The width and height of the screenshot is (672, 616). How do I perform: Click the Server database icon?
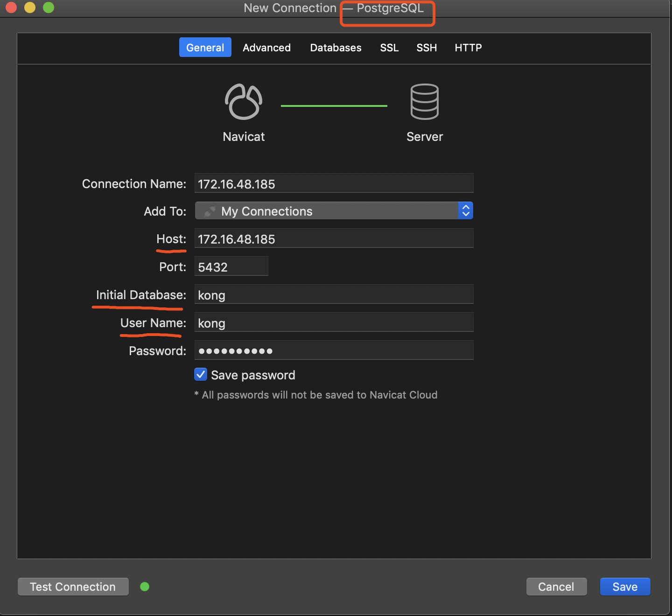pos(425,102)
